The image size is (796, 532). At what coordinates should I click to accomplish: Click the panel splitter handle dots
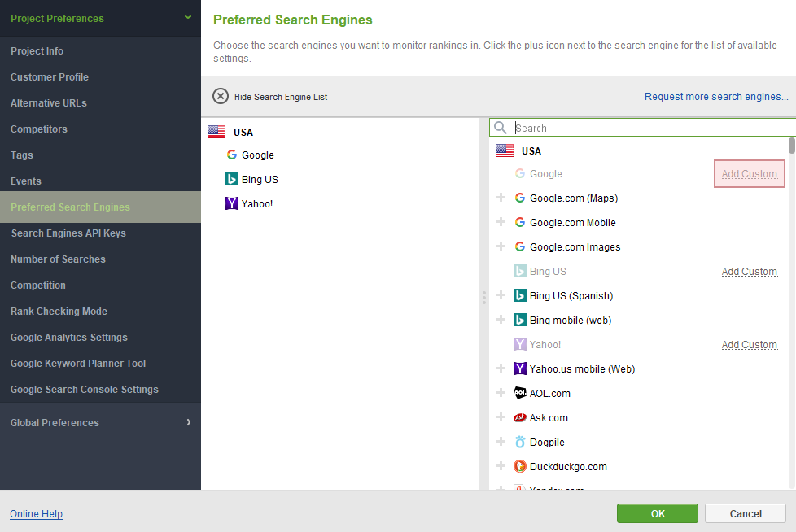(484, 297)
